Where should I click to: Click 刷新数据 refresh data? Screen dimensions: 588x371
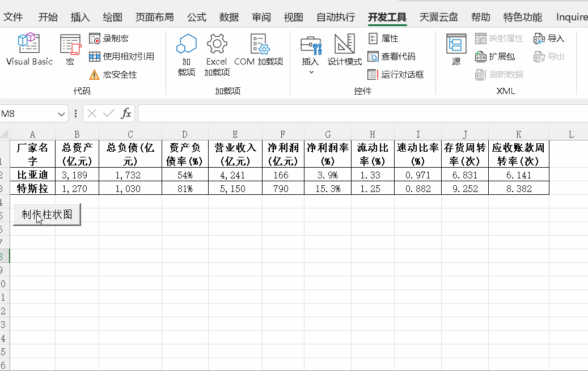click(x=499, y=74)
